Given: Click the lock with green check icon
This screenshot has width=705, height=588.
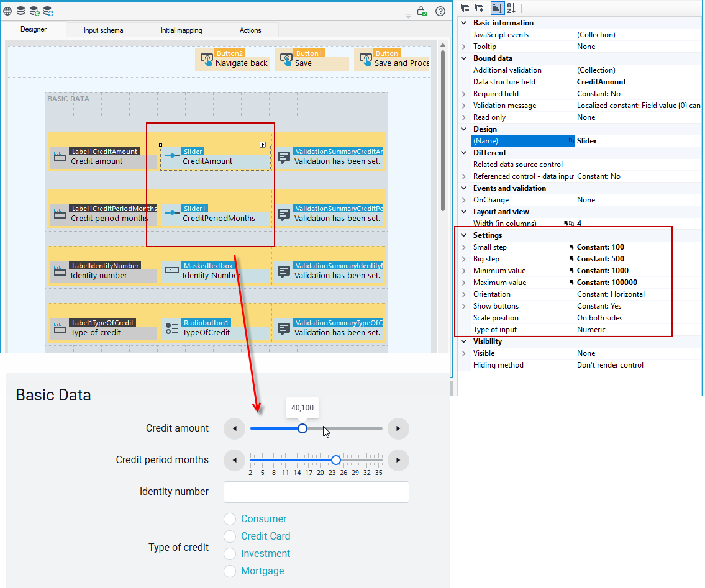Looking at the screenshot, I should pyautogui.click(x=421, y=11).
